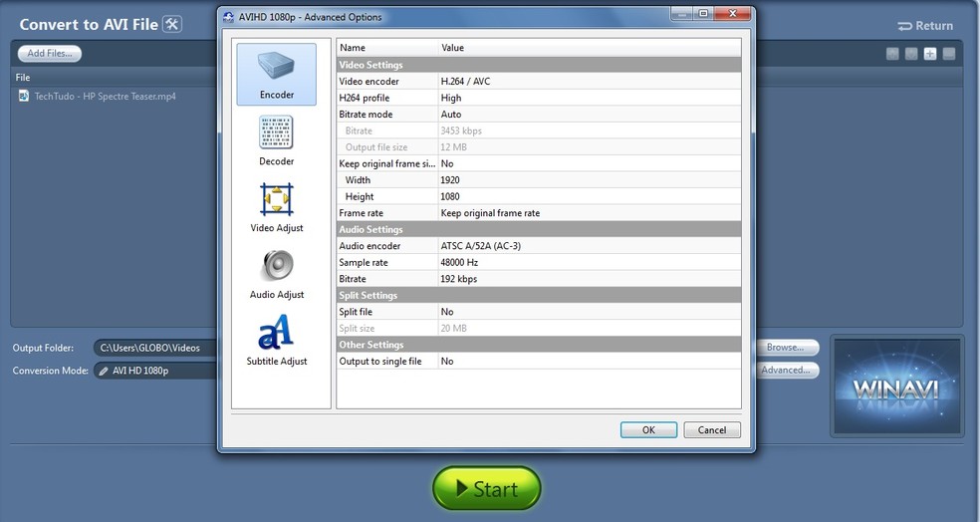This screenshot has width=980, height=522.
Task: Click the Name column header
Action: click(387, 48)
